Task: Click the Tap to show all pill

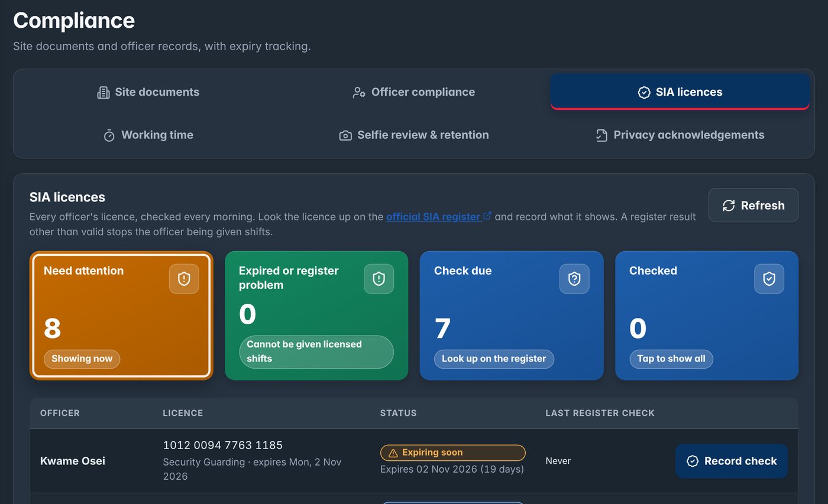Action: pyautogui.click(x=671, y=359)
